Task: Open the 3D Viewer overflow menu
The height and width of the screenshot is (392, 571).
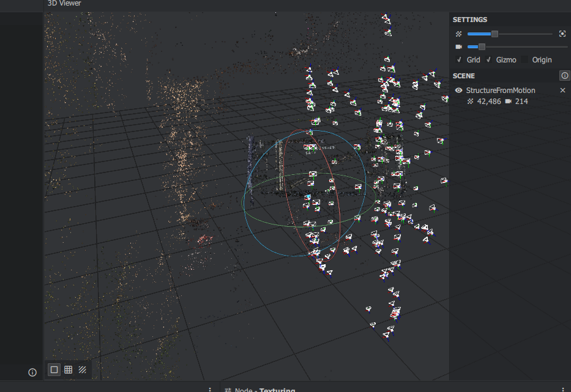Action: click(x=210, y=390)
